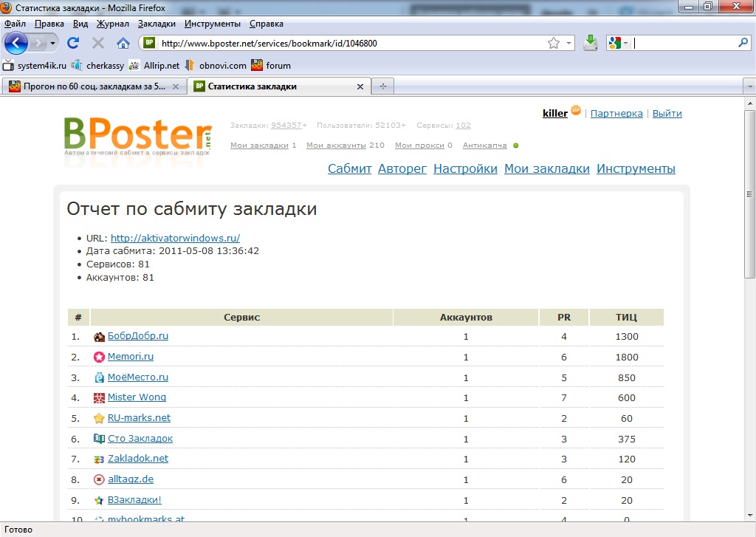This screenshot has width=756, height=537.
Task: Click the Сто Закладок book icon
Action: [99, 439]
